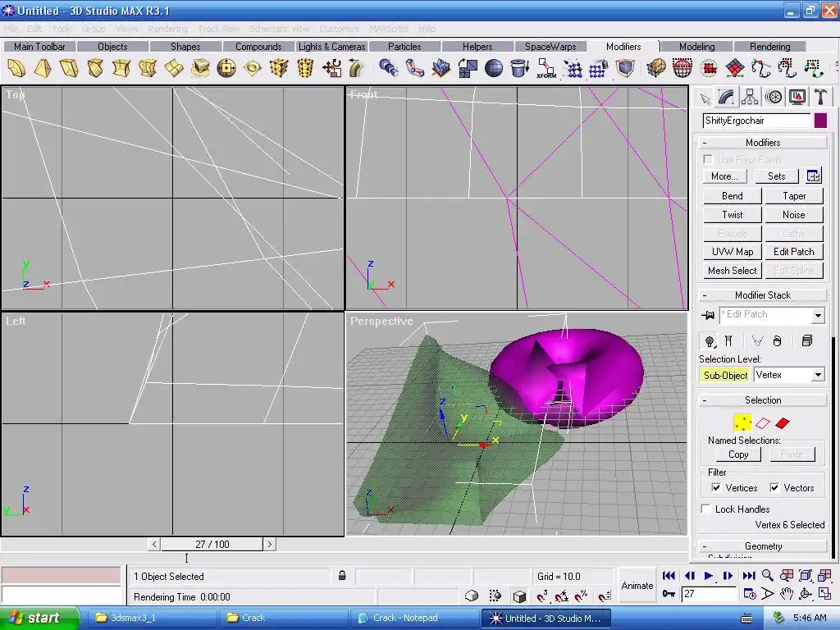The height and width of the screenshot is (630, 840).
Task: Switch to the Rendering toolbar tab
Action: pos(769,47)
